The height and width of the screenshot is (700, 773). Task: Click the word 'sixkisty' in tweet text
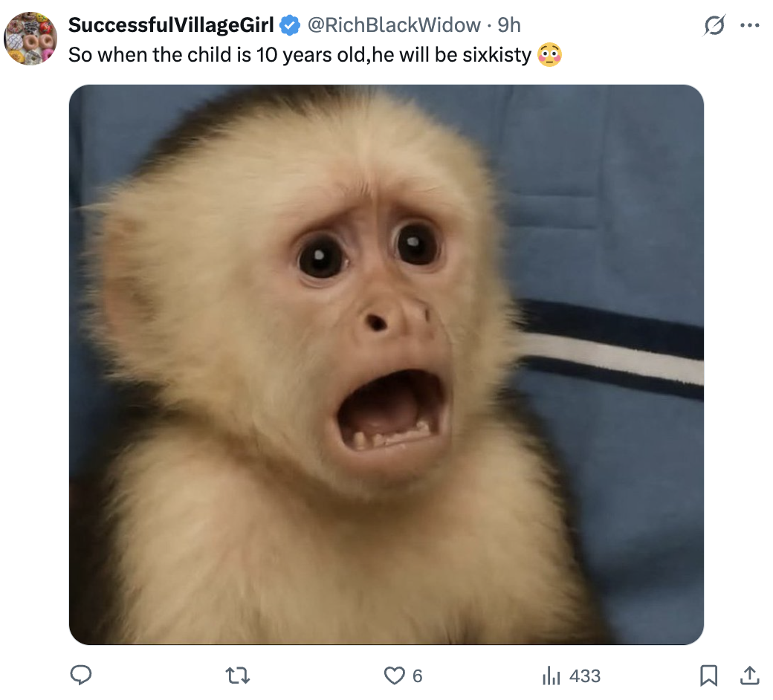494,55
